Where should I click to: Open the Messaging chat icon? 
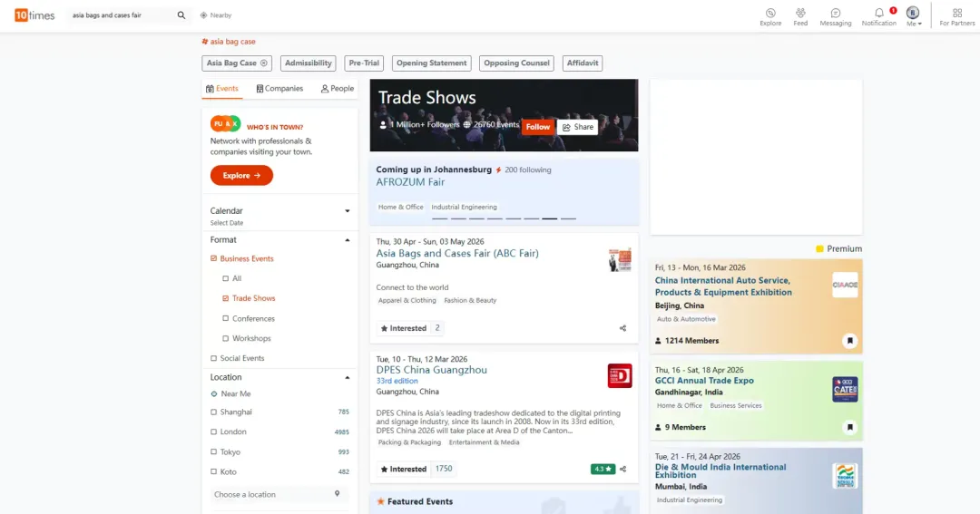[836, 13]
